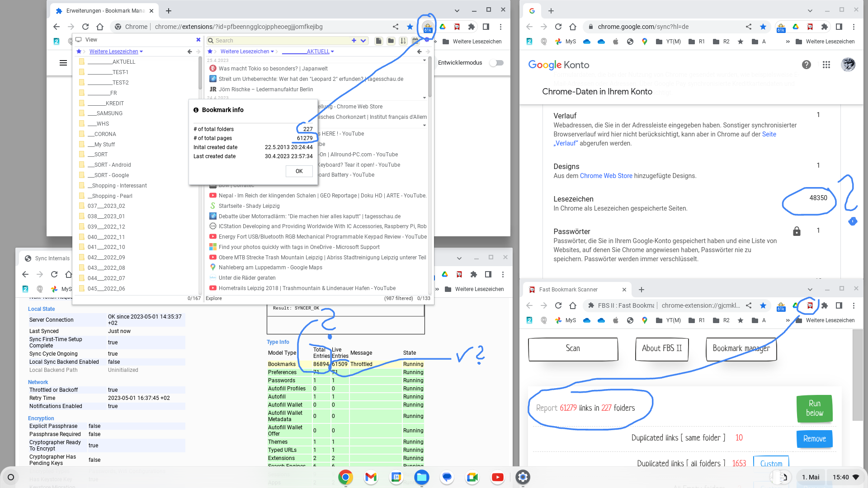
Task: Click the Google account profile avatar
Action: 848,65
